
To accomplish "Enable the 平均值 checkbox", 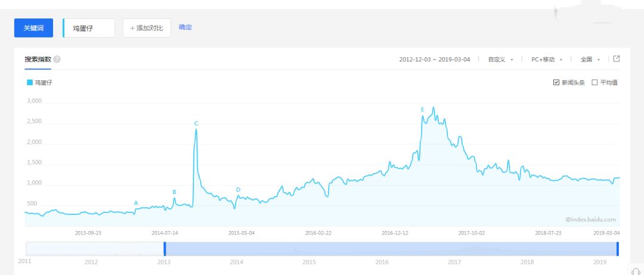I will pos(595,83).
